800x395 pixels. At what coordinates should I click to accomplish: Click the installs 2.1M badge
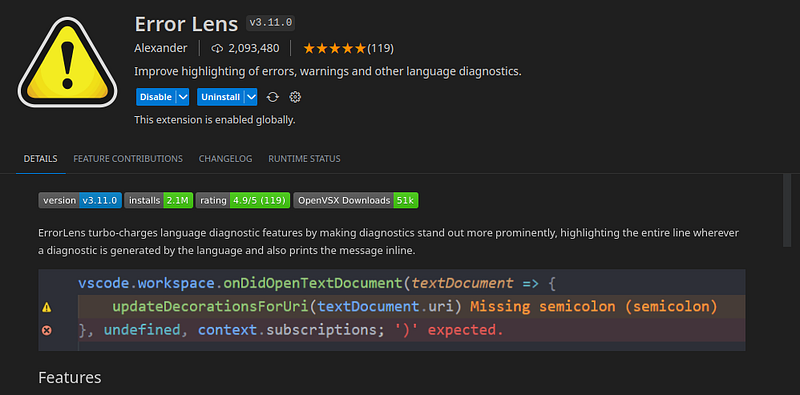click(x=159, y=201)
